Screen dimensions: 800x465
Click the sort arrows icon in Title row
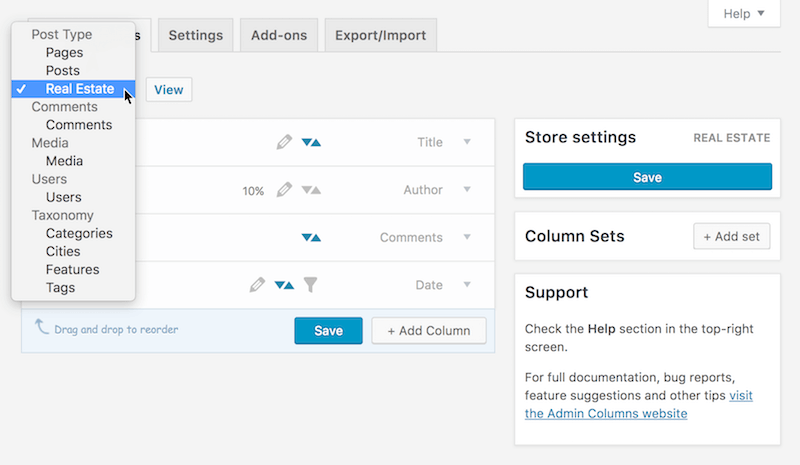pos(311,142)
